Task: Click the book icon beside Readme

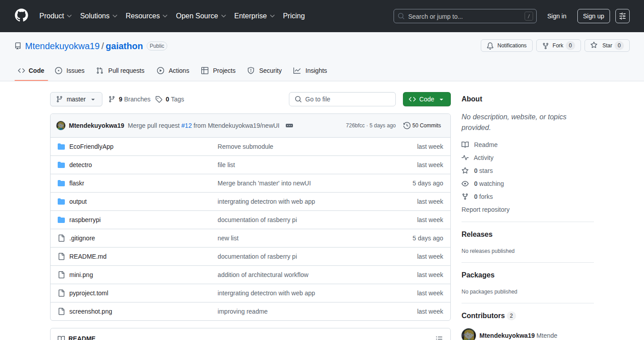Action: [x=465, y=145]
